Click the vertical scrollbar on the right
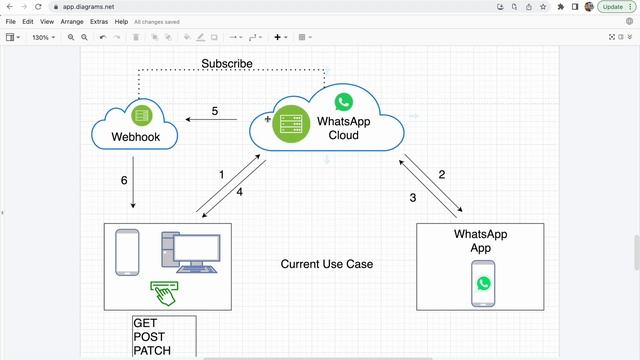Viewport: 640px width, 360px height. pyautogui.click(x=636, y=252)
